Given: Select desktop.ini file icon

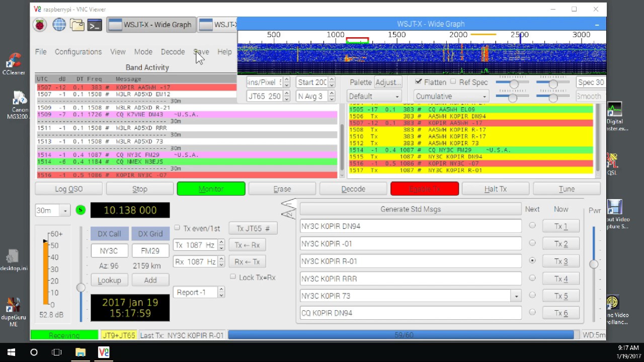Looking at the screenshot, I should 14,260.
